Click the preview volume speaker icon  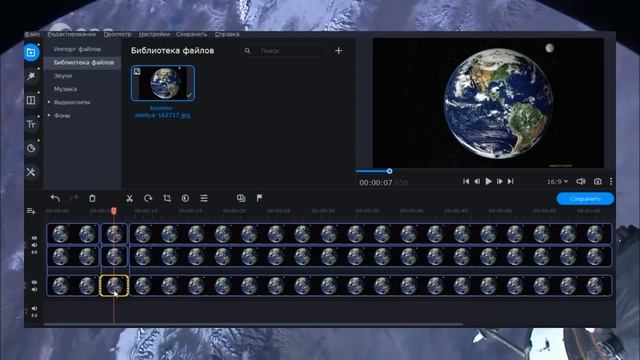point(580,181)
